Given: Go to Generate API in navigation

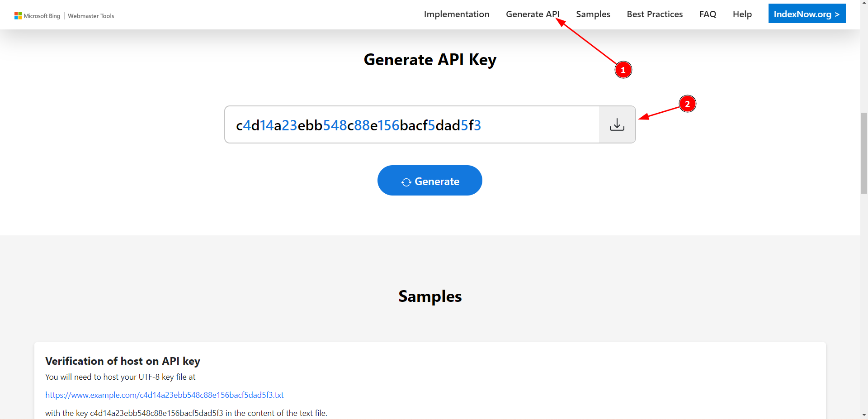Looking at the screenshot, I should point(533,14).
